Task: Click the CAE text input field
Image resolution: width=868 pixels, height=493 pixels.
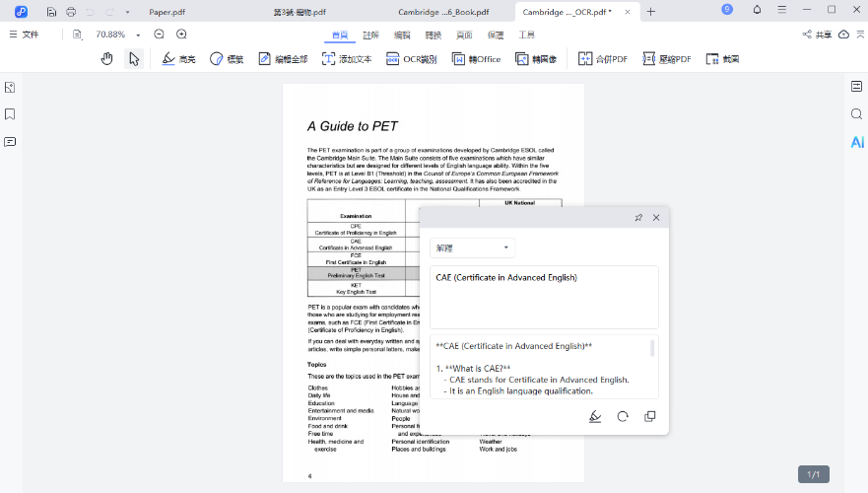Action: (544, 296)
